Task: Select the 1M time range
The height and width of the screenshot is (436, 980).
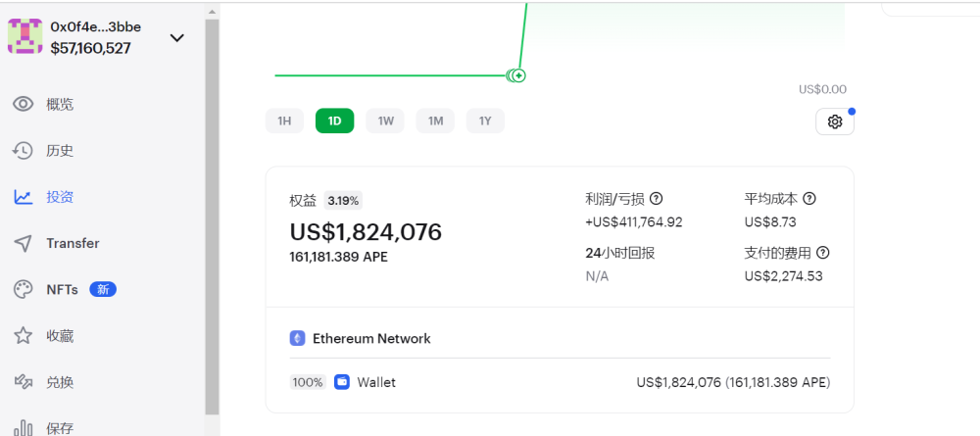Action: pyautogui.click(x=435, y=121)
